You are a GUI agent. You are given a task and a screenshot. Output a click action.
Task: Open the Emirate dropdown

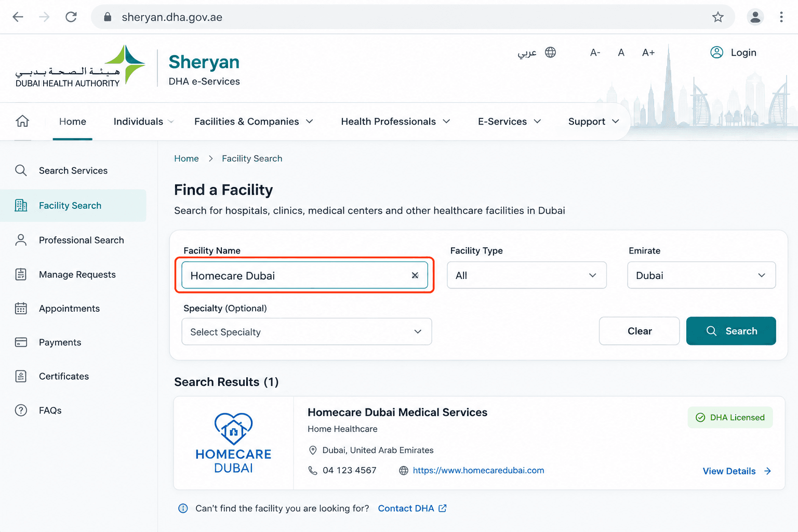(701, 275)
